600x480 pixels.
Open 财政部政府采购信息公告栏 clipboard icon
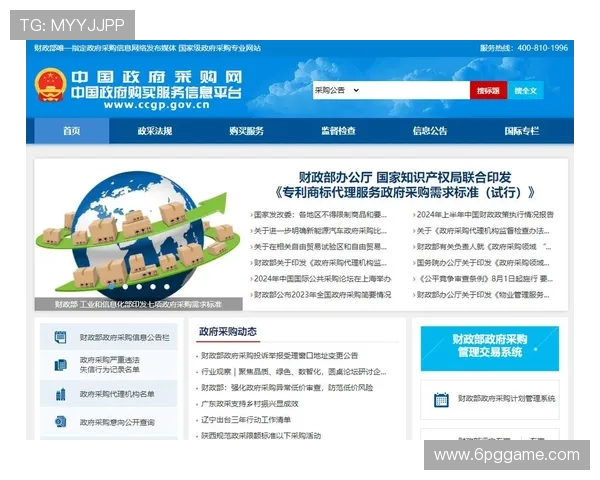tap(60, 337)
